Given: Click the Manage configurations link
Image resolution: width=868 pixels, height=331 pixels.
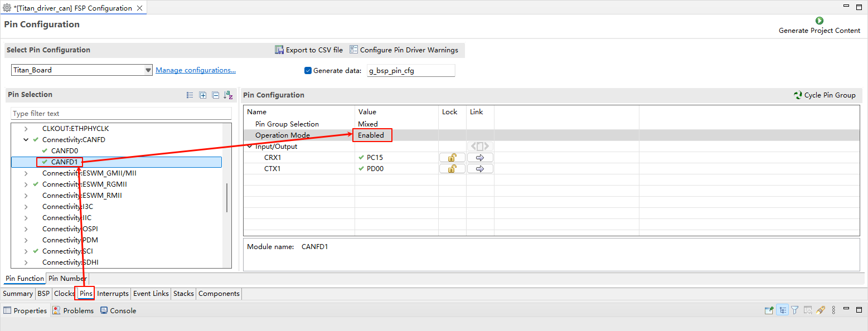Looking at the screenshot, I should [195, 70].
